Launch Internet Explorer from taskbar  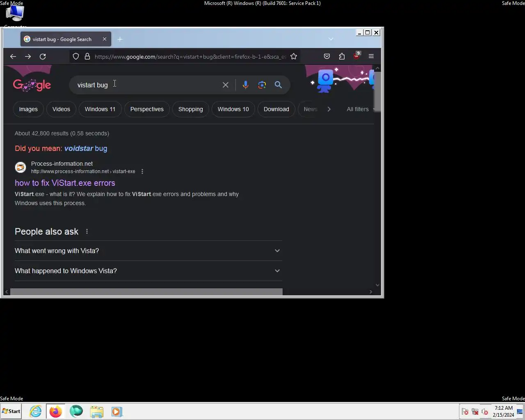[36, 411]
